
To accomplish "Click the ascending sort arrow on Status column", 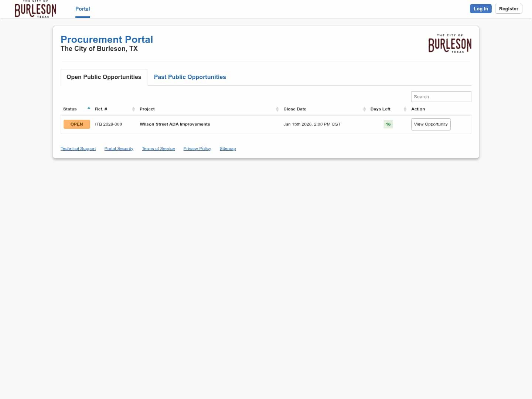I will [x=89, y=108].
